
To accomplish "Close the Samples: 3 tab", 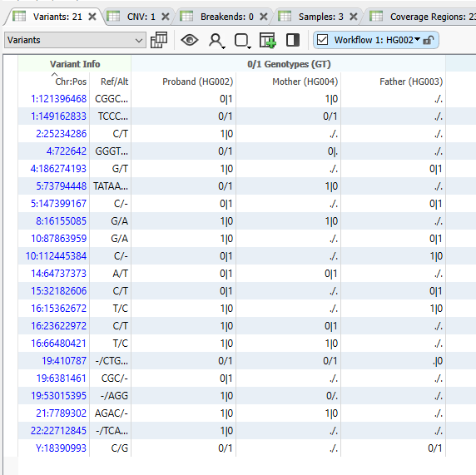I will click(354, 17).
